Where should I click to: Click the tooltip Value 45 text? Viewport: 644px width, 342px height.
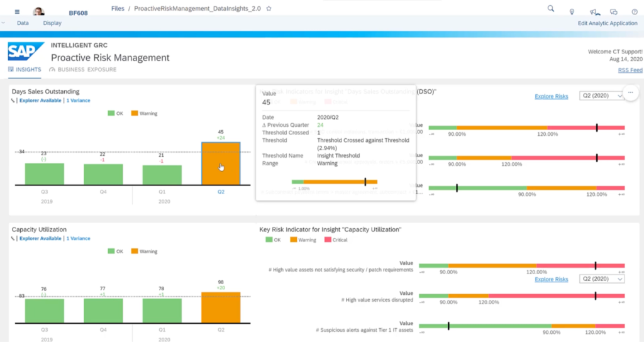coord(266,102)
